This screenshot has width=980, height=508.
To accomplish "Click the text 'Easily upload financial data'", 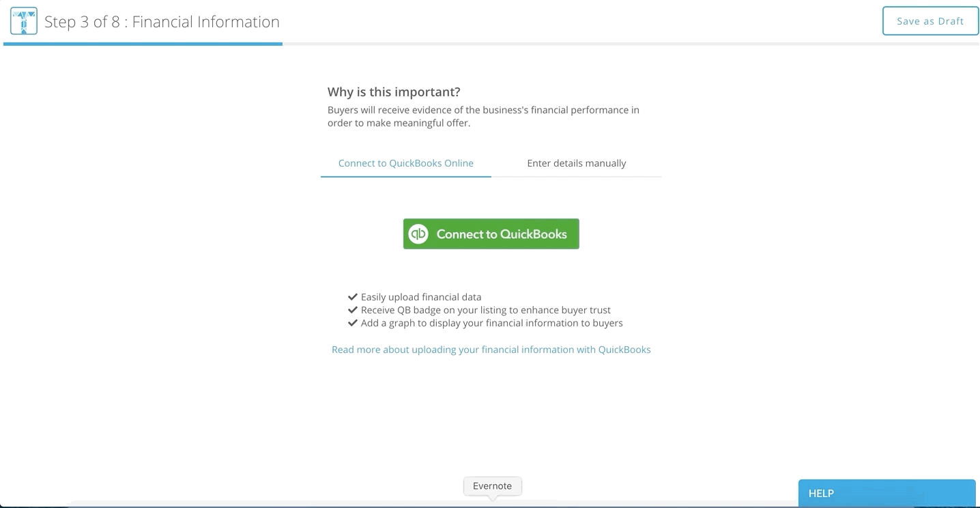I will point(421,297).
